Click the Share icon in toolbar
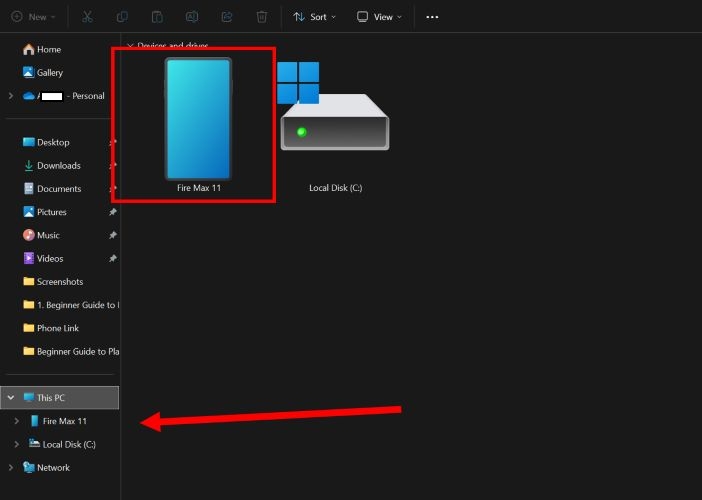This screenshot has height=500, width=702. click(227, 17)
